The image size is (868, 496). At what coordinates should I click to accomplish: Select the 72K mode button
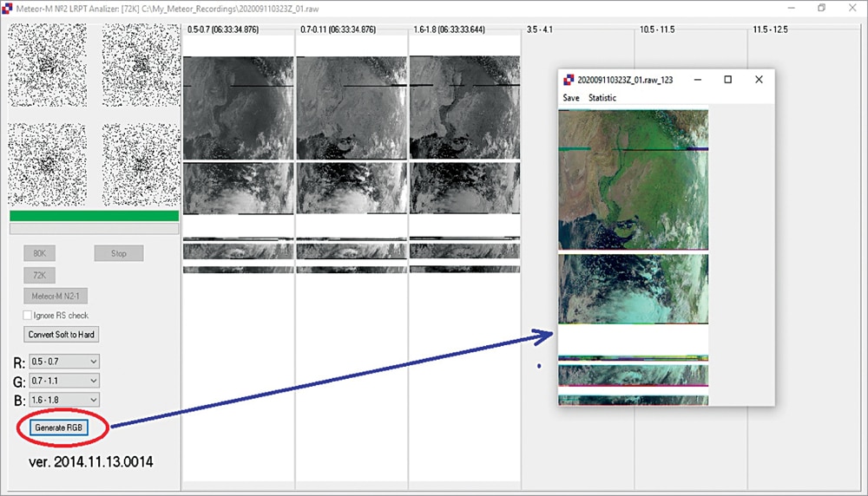[x=40, y=274]
